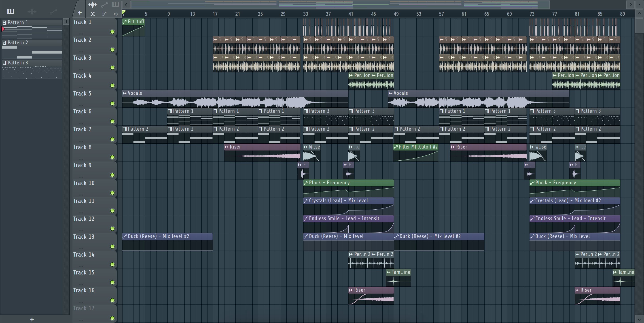
Task: Click bar 73 on the timeline ruler
Action: point(532,14)
